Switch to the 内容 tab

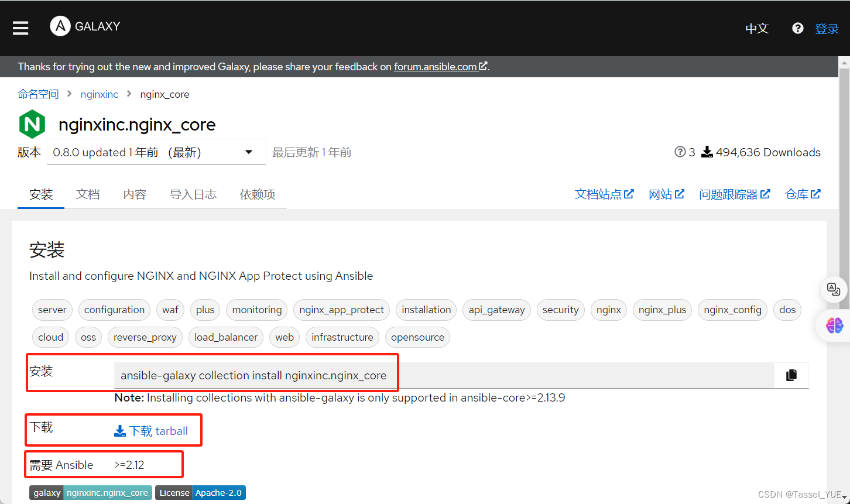coord(135,194)
